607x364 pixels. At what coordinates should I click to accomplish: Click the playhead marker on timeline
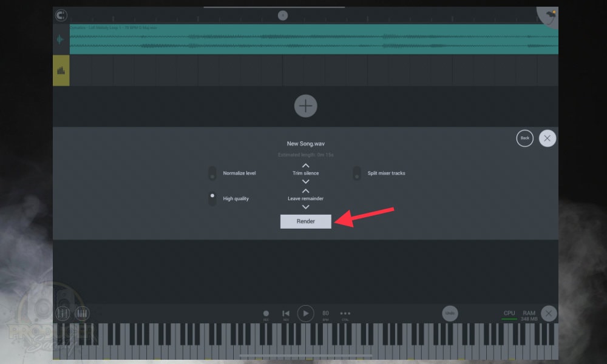pyautogui.click(x=283, y=16)
